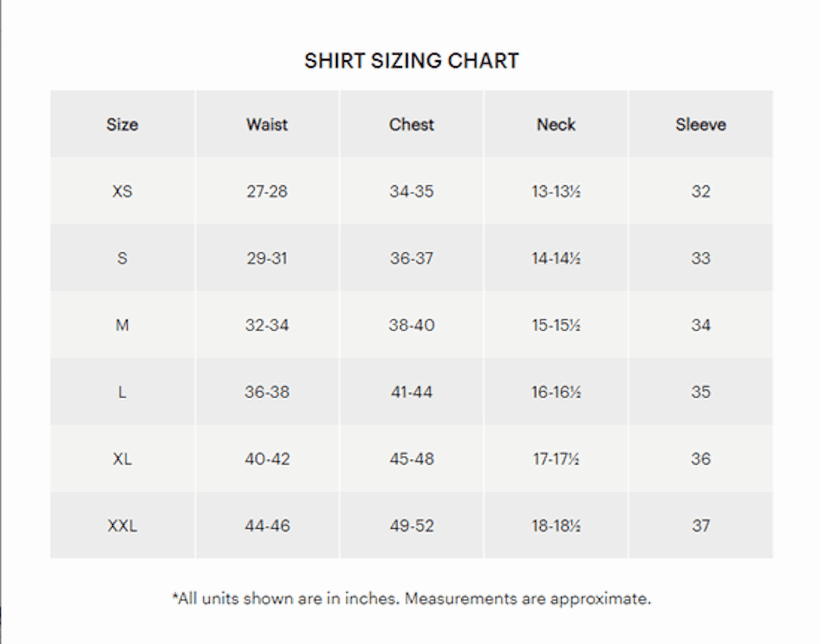
Task: Select the XXL size row label
Action: click(122, 526)
